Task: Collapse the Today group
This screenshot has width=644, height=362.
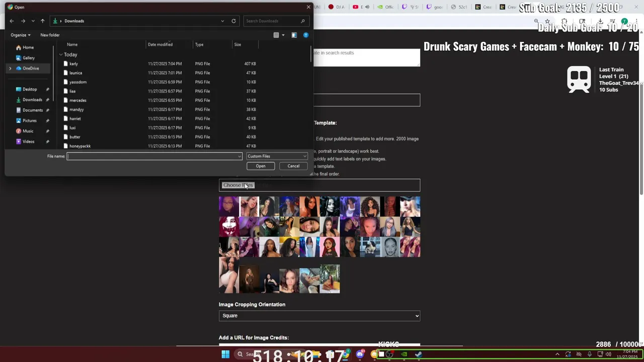Action: (x=61, y=54)
